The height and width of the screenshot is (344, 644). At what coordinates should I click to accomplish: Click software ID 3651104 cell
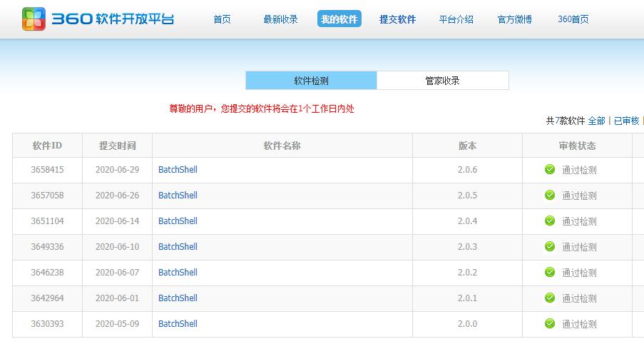(x=47, y=221)
